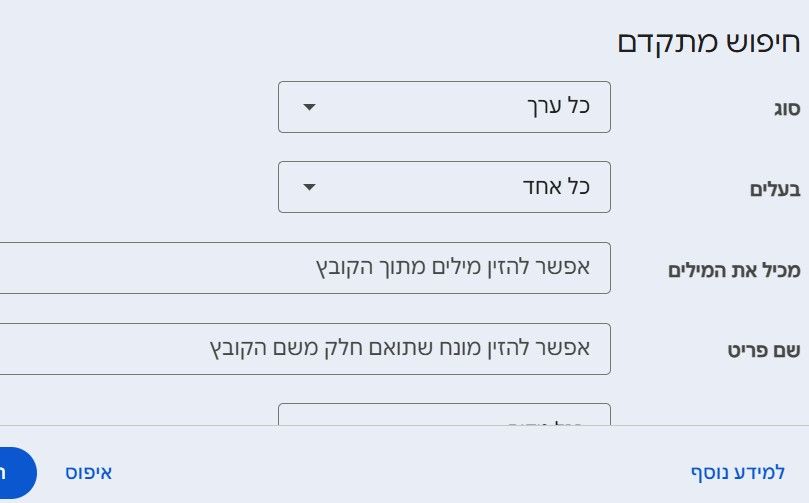Click the arrow icon in the בעלים dropdown
The width and height of the screenshot is (809, 503).
309,187
